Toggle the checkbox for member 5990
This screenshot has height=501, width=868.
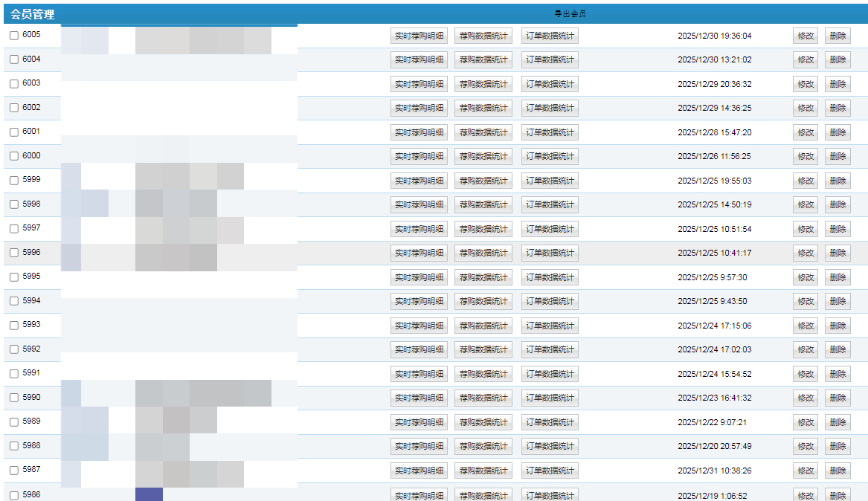tap(14, 398)
